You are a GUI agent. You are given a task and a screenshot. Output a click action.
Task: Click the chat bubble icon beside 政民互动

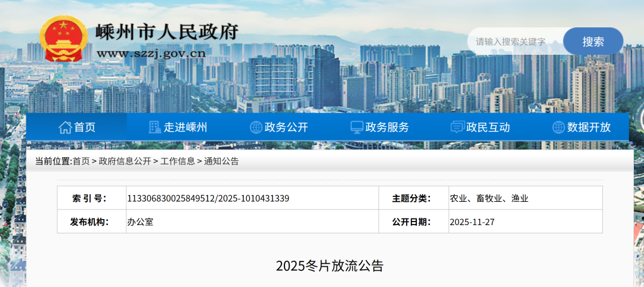[x=457, y=127]
